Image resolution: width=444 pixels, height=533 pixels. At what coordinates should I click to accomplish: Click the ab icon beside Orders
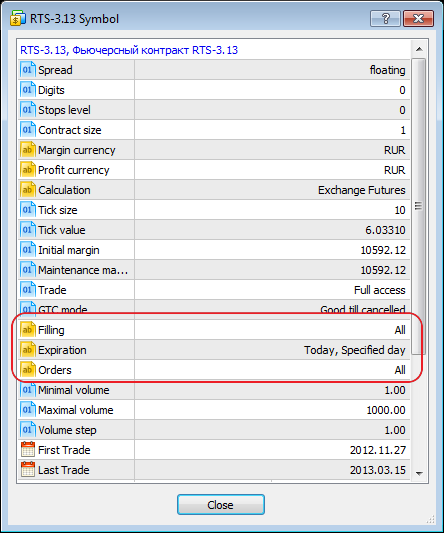(28, 370)
